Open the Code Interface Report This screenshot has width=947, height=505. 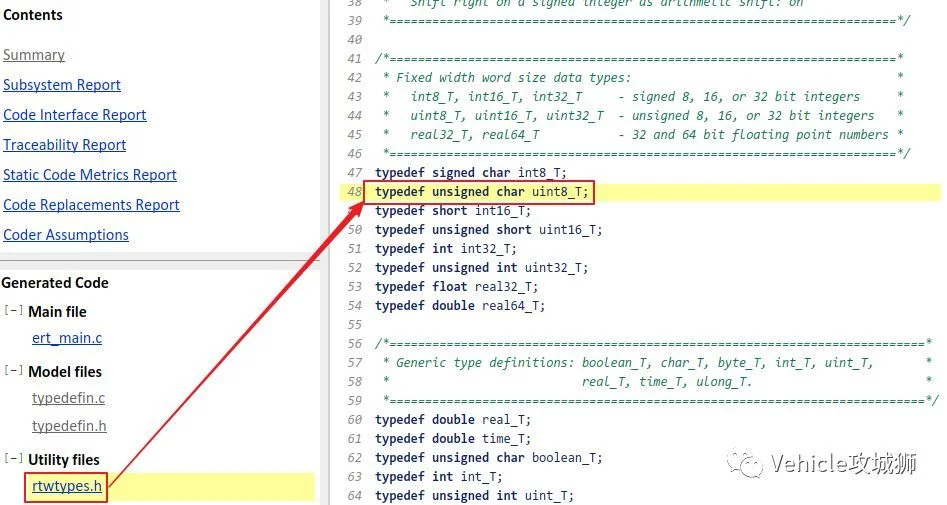click(x=75, y=115)
